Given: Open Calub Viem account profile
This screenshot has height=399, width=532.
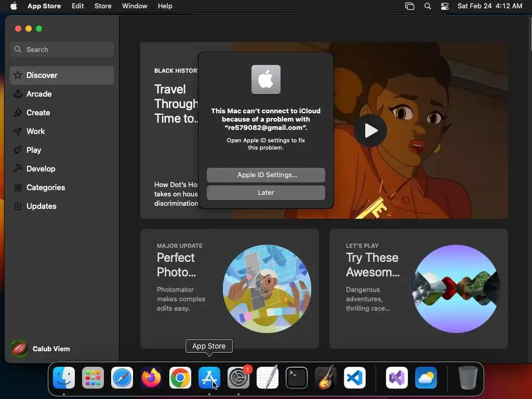Looking at the screenshot, I should pyautogui.click(x=41, y=349).
